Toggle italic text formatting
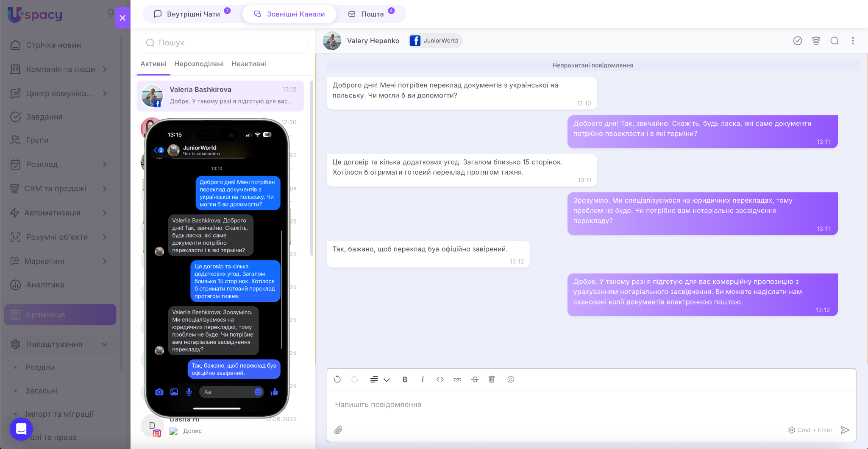Viewport: 868px width, 449px height. click(422, 379)
